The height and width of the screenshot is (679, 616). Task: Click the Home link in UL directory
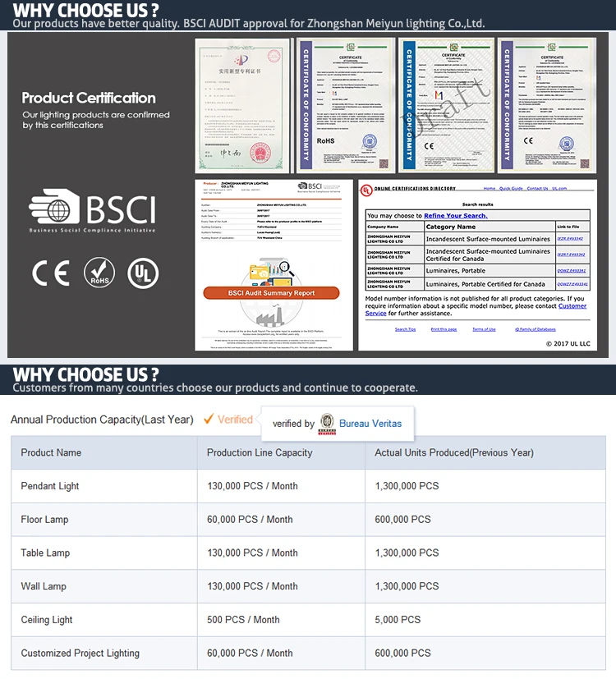[x=489, y=188]
